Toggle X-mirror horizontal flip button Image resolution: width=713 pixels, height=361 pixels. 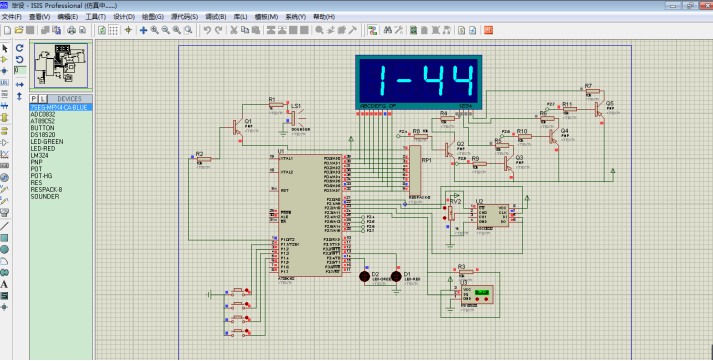[x=20, y=85]
